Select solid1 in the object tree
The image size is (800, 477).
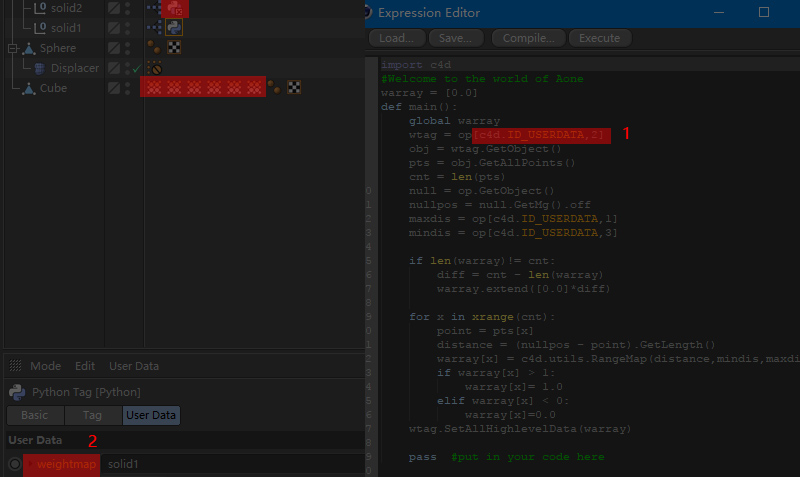click(x=66, y=28)
